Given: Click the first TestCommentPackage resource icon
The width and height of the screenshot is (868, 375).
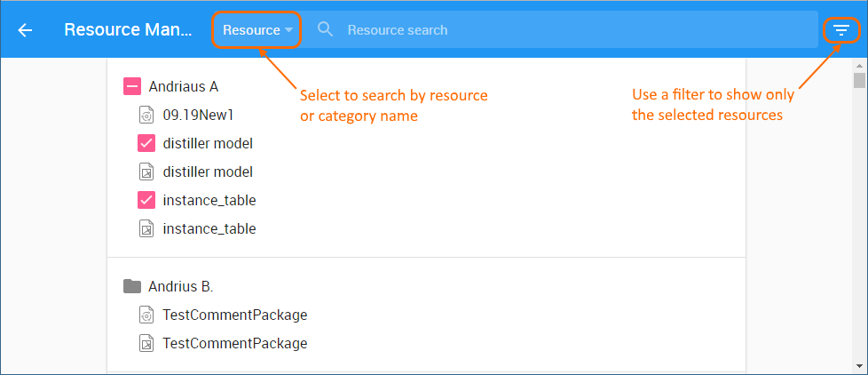Looking at the screenshot, I should (x=146, y=315).
